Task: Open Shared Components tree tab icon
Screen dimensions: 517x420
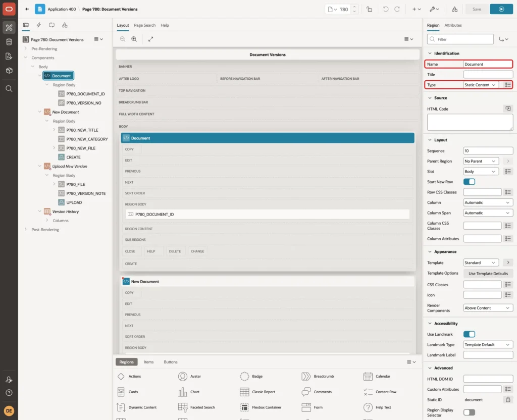Action: [x=65, y=25]
